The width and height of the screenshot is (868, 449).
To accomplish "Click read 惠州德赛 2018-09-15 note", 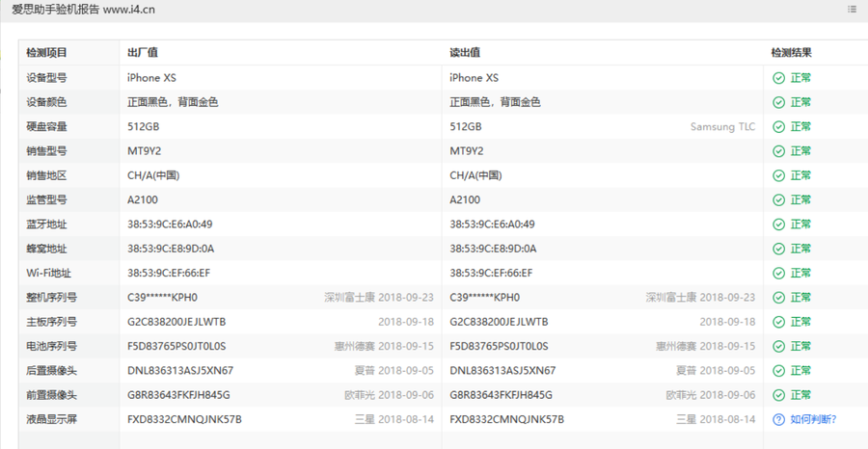I will [705, 346].
